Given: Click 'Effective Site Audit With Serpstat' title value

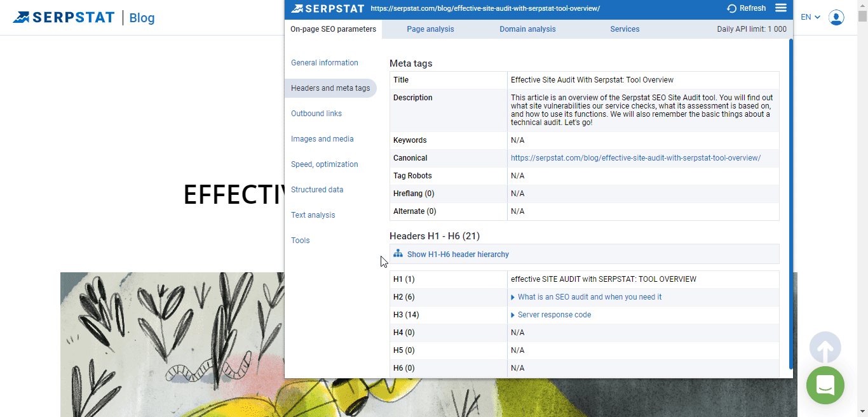Looking at the screenshot, I should tap(592, 80).
